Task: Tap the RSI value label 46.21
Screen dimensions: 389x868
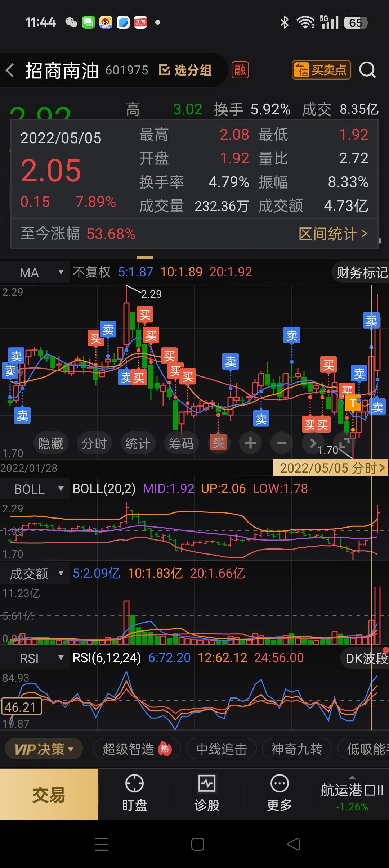Action: (x=21, y=707)
